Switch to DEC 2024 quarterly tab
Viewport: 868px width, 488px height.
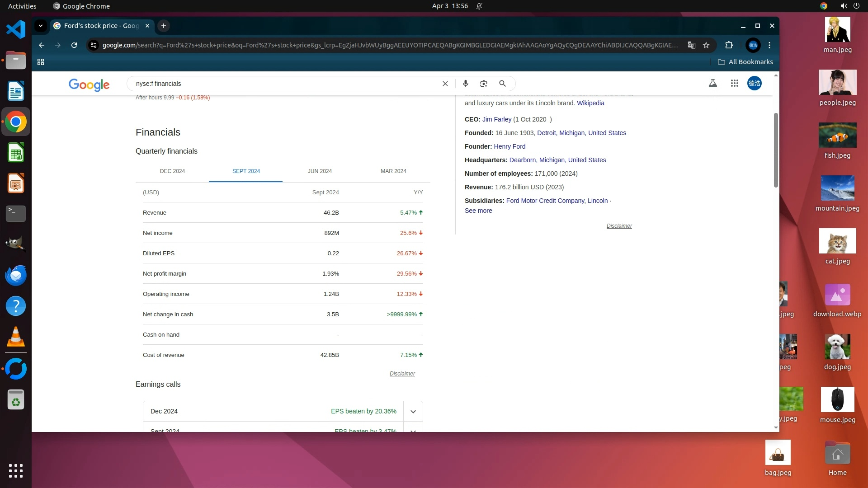tap(172, 171)
